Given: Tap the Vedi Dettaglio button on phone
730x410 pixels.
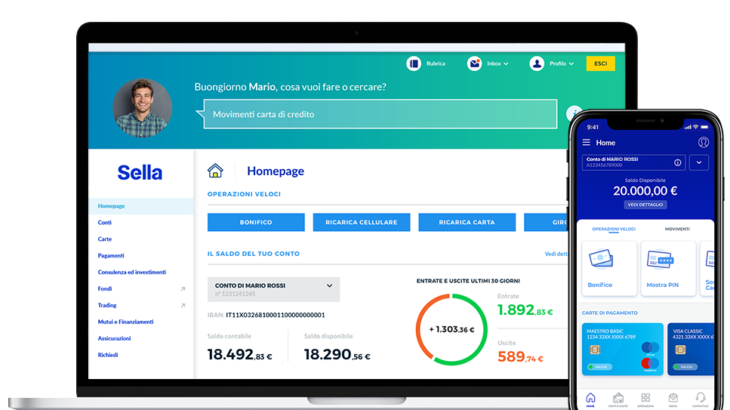Looking at the screenshot, I should click(645, 204).
